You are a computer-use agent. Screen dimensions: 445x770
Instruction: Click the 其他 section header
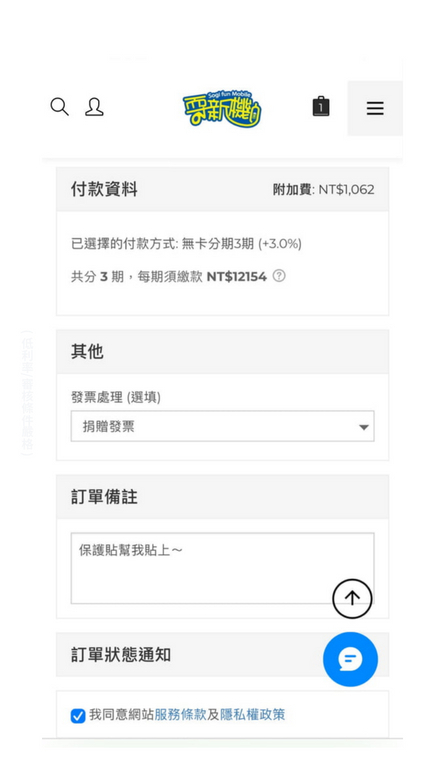click(x=222, y=352)
